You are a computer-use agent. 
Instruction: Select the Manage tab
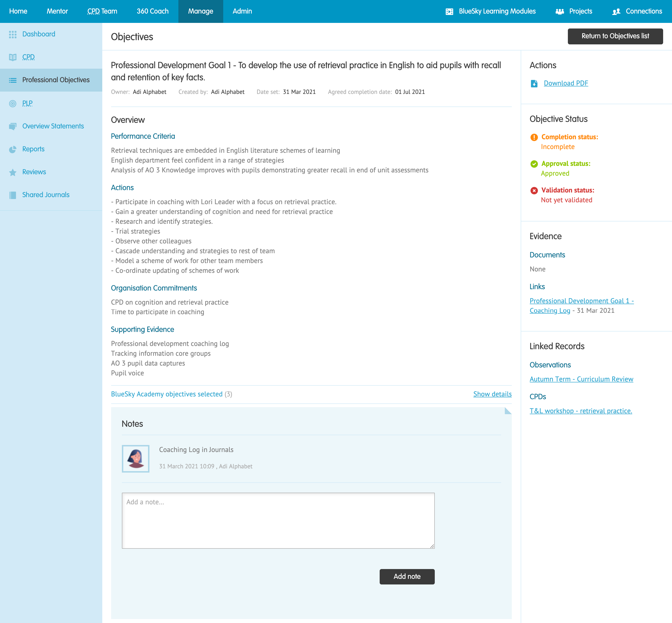point(201,11)
